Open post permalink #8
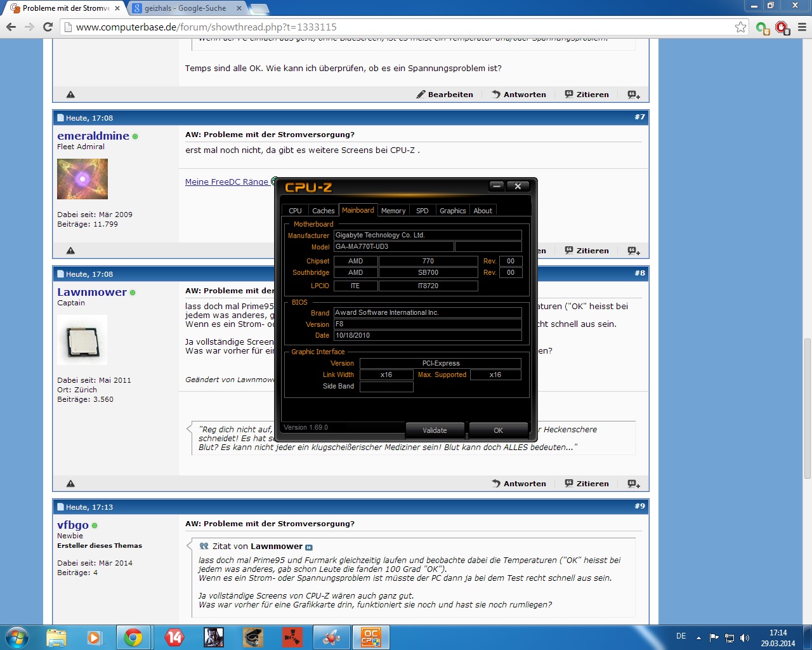The height and width of the screenshot is (650, 812). pyautogui.click(x=639, y=273)
